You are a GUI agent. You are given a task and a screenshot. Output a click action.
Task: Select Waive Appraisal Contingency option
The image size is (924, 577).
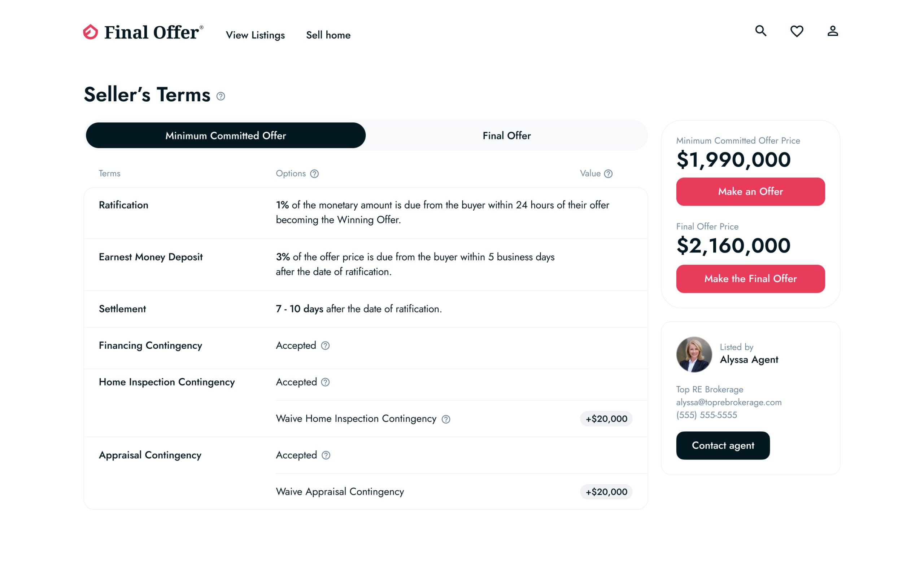click(340, 492)
